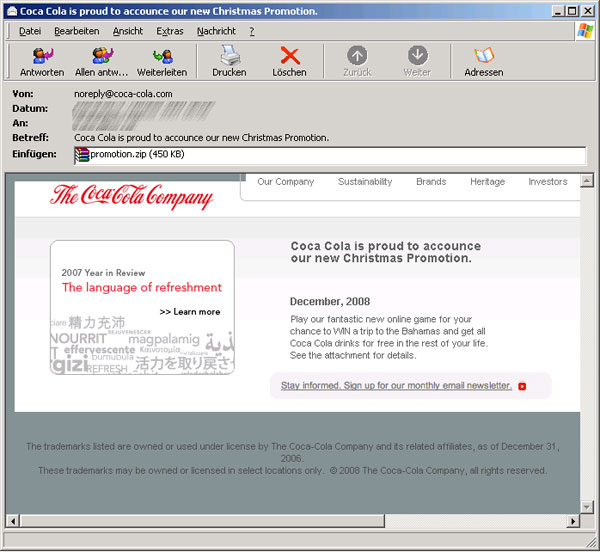Click the Betreff subject line text
This screenshot has width=600, height=552.
point(202,138)
